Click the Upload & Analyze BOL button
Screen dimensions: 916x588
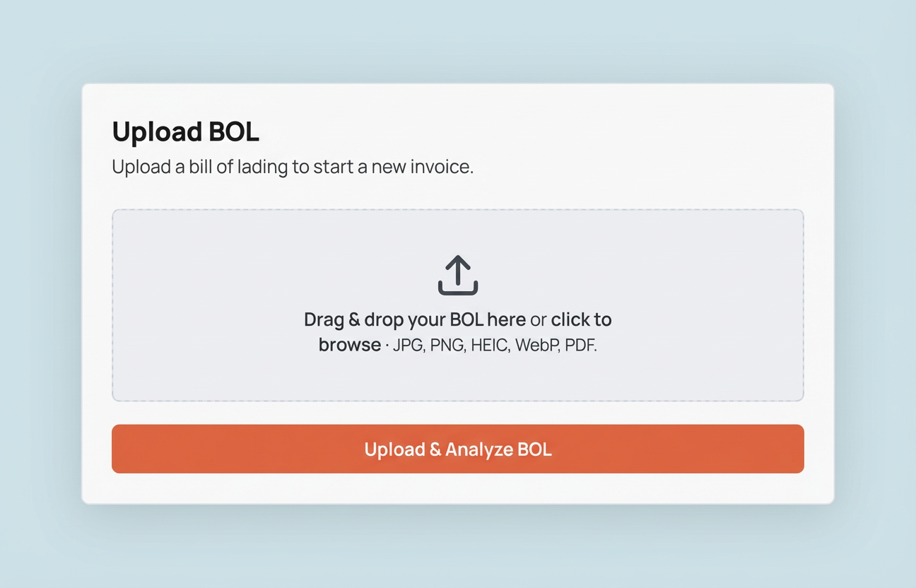[458, 449]
